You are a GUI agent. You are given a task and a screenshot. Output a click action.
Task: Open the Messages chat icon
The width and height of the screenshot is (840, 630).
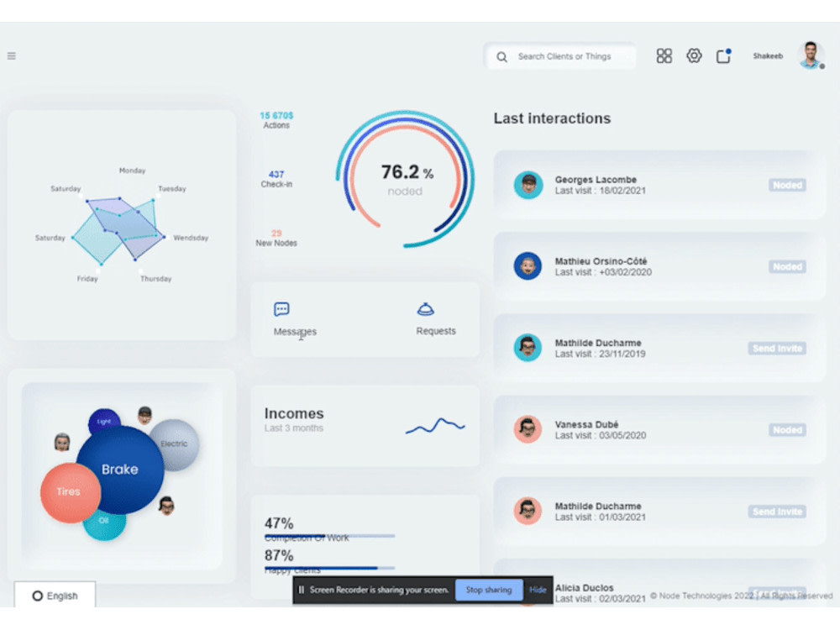(x=281, y=309)
